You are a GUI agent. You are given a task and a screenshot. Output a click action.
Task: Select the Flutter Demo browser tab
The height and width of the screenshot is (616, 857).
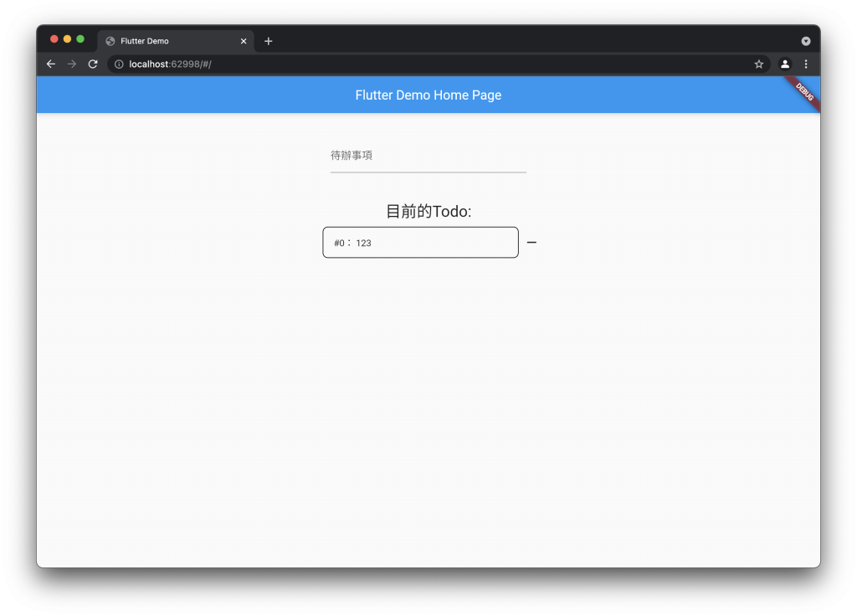[176, 41]
